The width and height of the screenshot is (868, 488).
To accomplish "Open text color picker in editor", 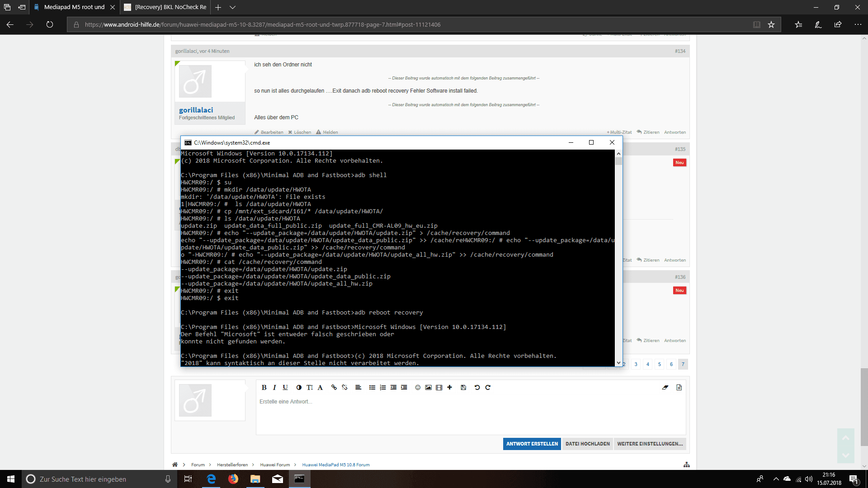I will [299, 387].
